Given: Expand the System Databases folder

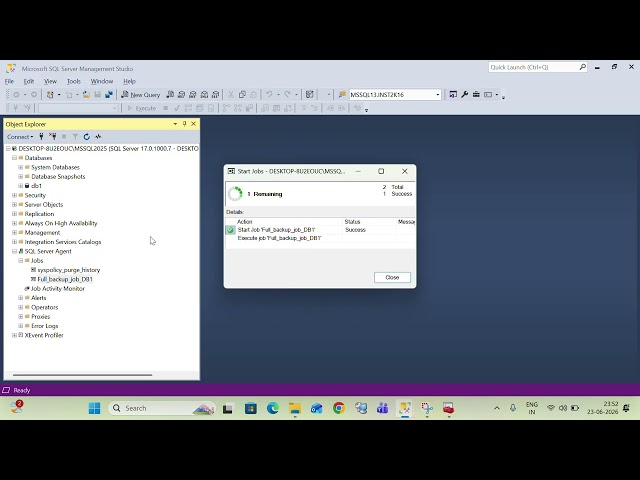Looking at the screenshot, I should click(21, 167).
